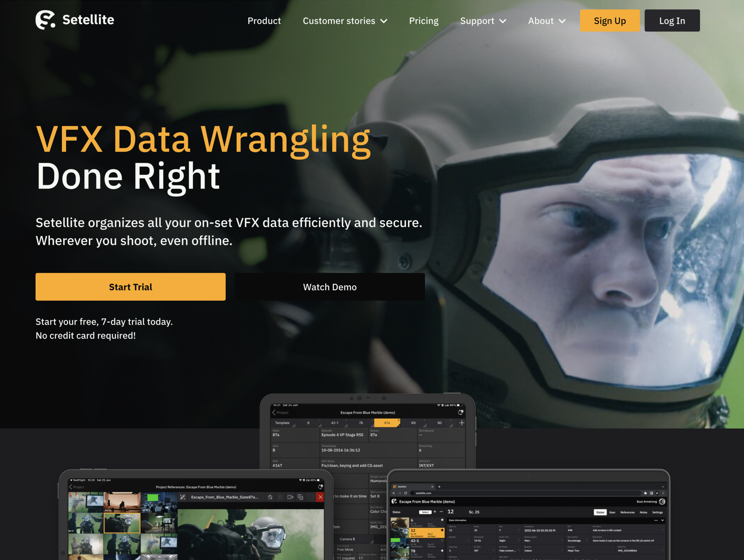Click the Buzz Armstrong avatar

pos(662,502)
